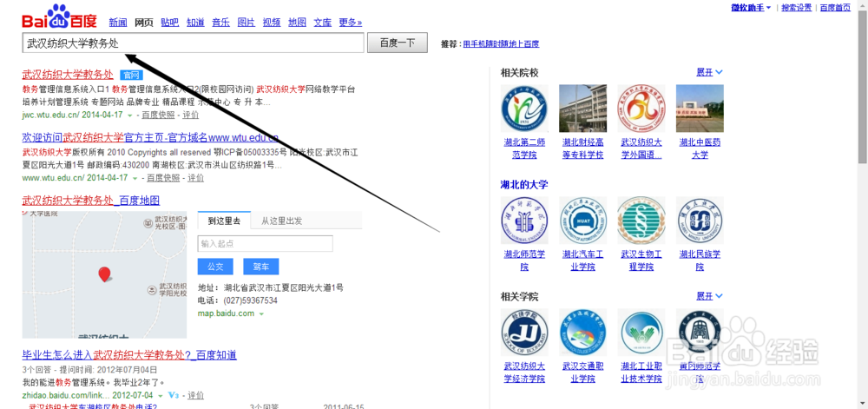
Task: Click 用手机随时随地上百度 link
Action: (501, 43)
